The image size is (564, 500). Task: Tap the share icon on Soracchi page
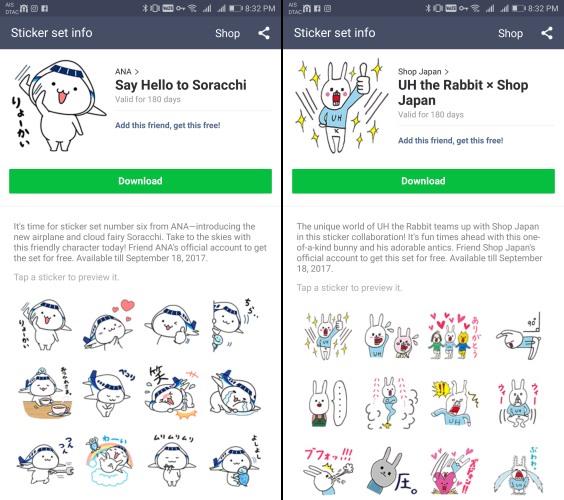264,33
